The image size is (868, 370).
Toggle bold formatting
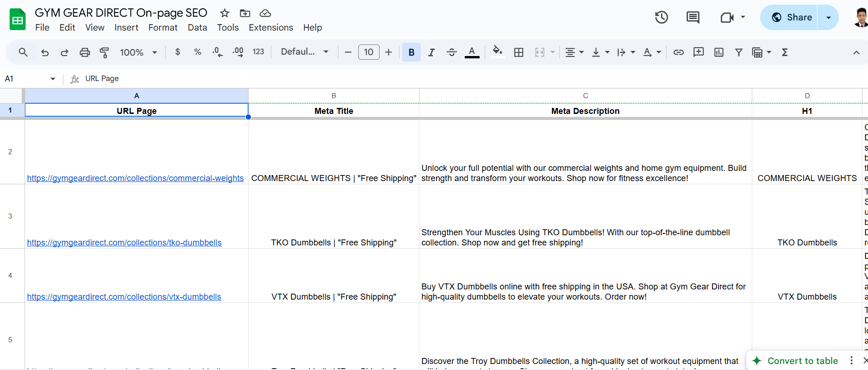point(412,52)
